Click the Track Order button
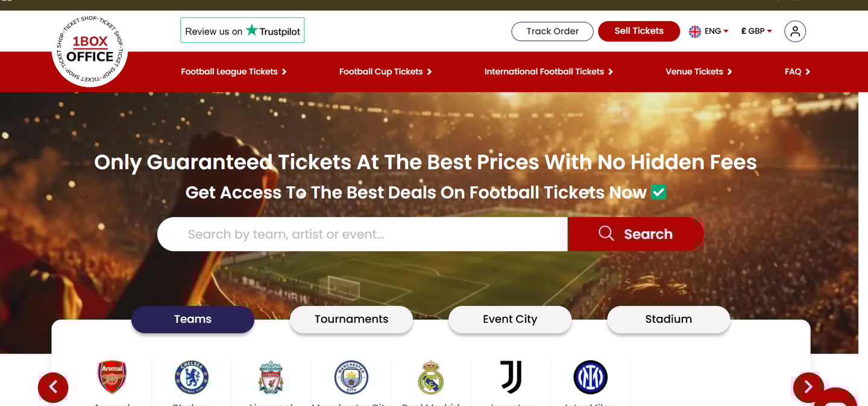The height and width of the screenshot is (406, 868). point(552,31)
